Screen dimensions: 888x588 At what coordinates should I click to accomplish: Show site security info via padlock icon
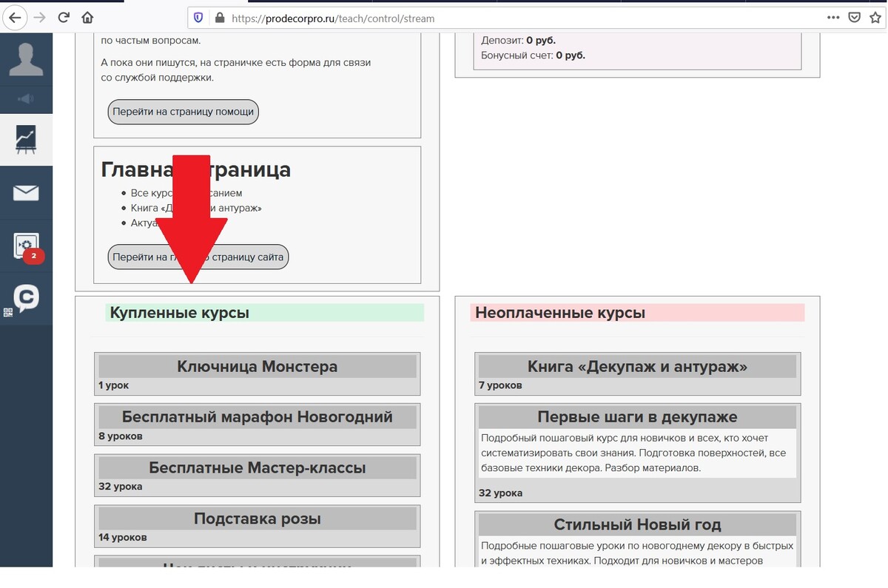click(218, 18)
